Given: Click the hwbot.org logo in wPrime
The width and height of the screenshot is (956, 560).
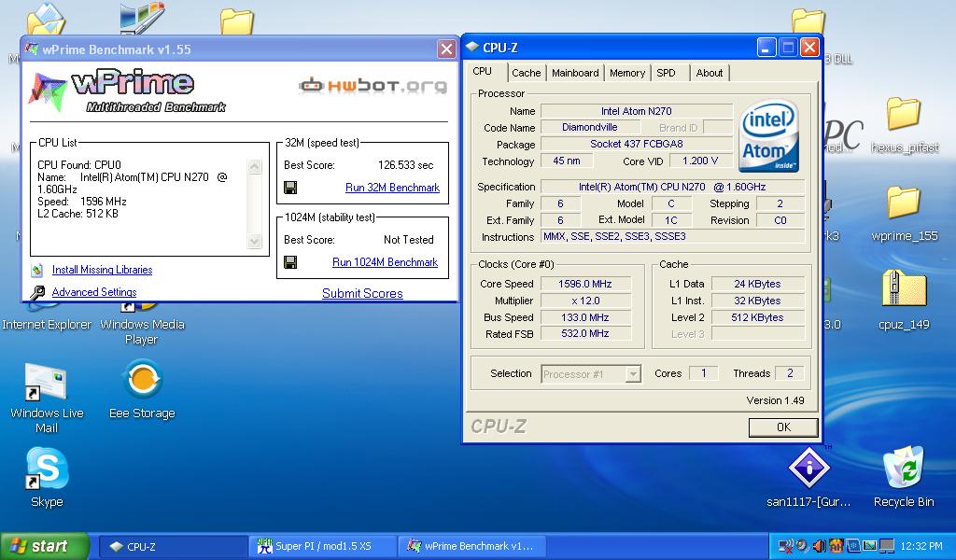Looking at the screenshot, I should click(373, 85).
